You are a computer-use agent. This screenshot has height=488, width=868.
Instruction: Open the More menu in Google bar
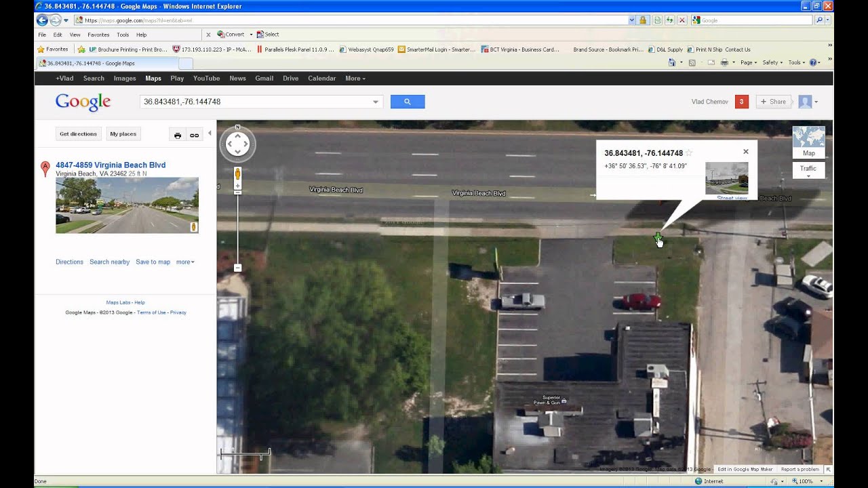click(x=355, y=79)
